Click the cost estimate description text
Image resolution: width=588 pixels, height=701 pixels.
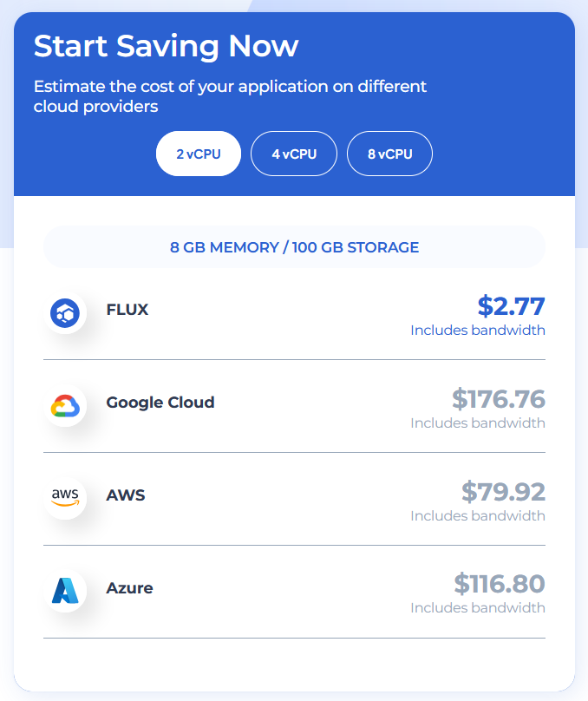tap(230, 97)
